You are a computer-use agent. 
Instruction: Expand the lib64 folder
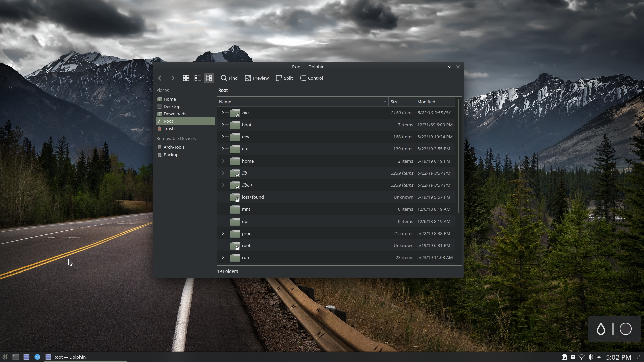click(223, 185)
